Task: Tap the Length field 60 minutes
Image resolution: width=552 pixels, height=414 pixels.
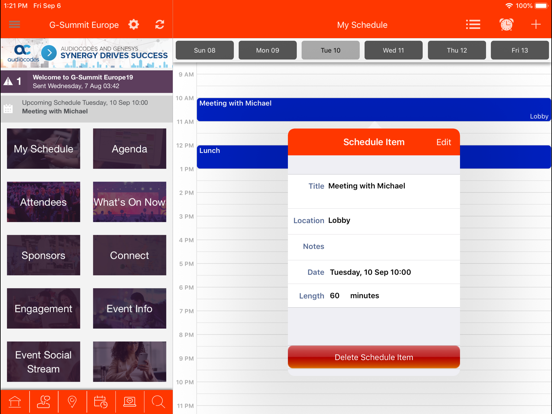Action: click(374, 296)
